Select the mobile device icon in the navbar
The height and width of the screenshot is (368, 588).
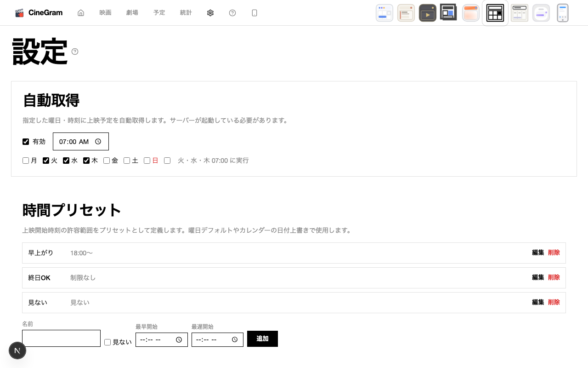[x=254, y=12]
